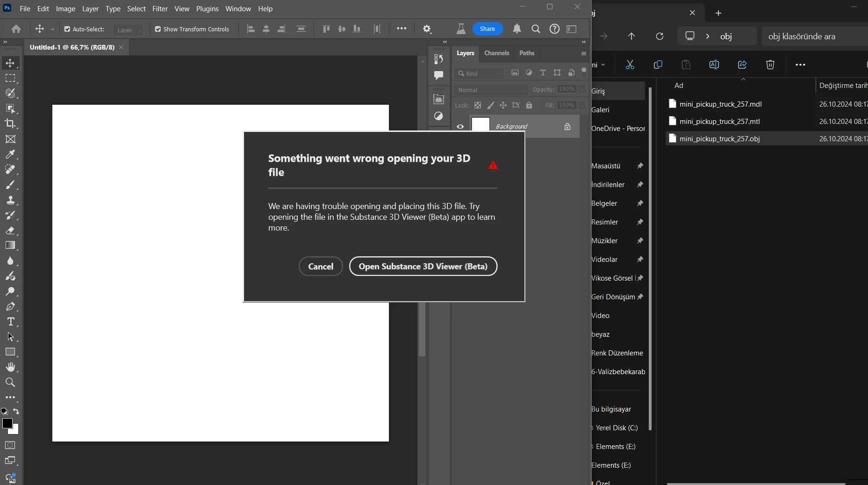The height and width of the screenshot is (485, 868).
Task: Toggle the Auto-Select checkbox
Action: (x=67, y=29)
